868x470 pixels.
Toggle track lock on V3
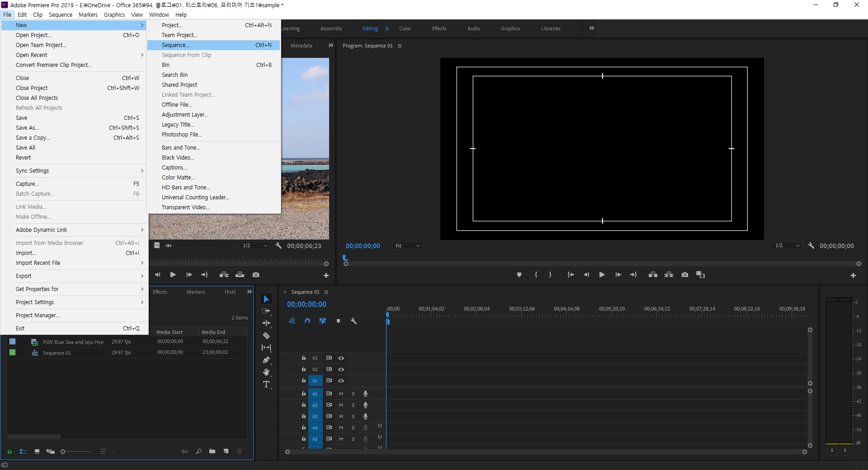coord(304,357)
